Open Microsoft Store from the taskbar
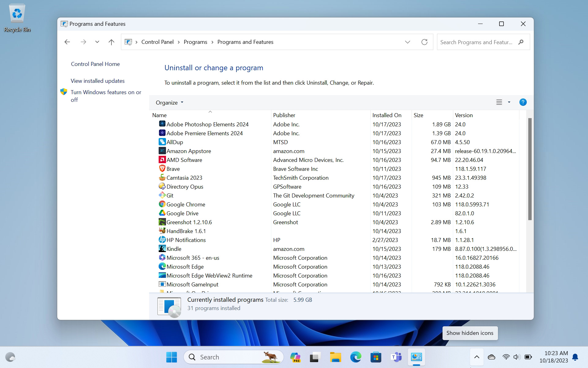This screenshot has width=588, height=368. [x=376, y=357]
